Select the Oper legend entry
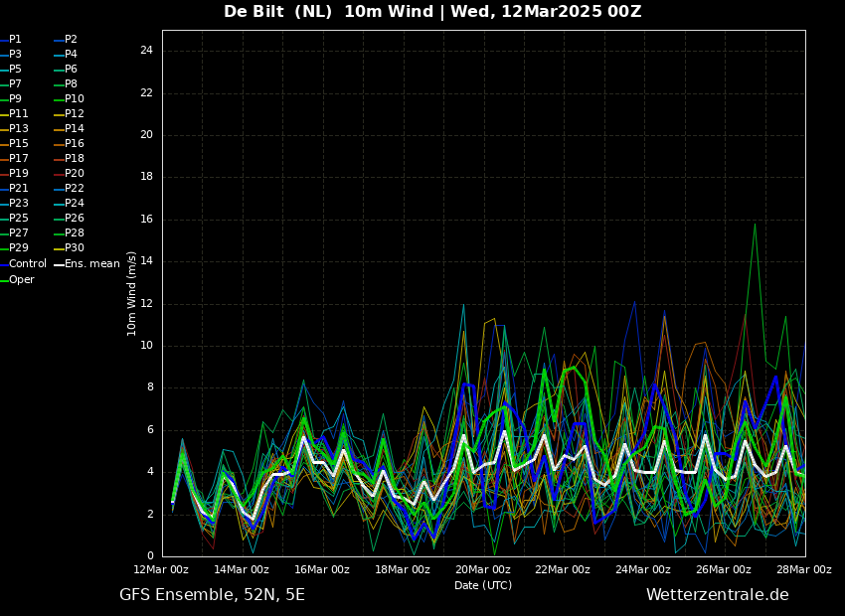Screen dimensions: 845x616 coord(21,280)
